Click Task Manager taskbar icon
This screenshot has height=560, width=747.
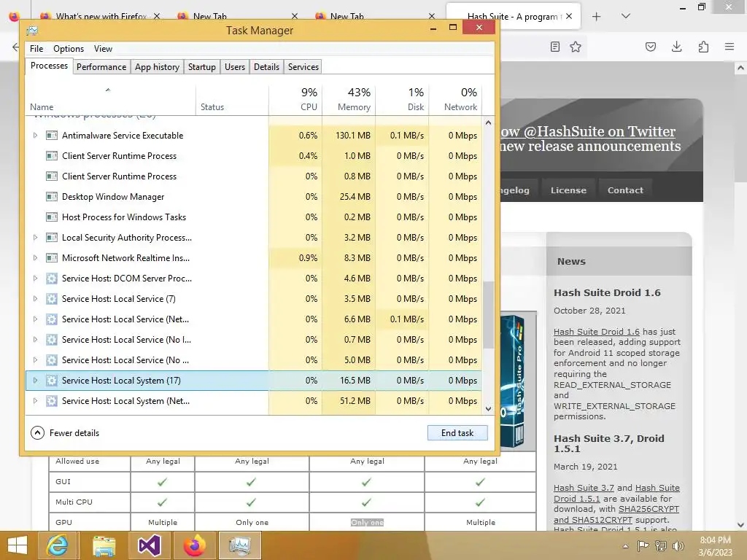[239, 545]
